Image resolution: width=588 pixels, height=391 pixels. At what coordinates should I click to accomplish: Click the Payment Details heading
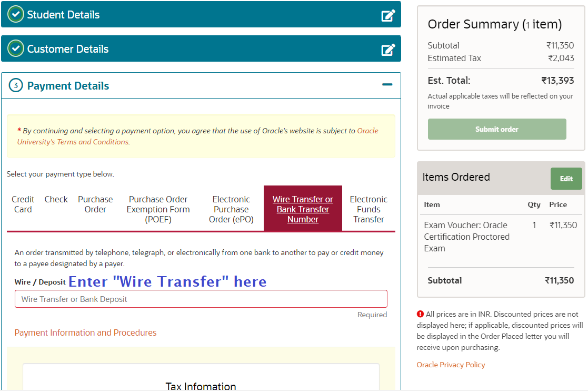68,86
